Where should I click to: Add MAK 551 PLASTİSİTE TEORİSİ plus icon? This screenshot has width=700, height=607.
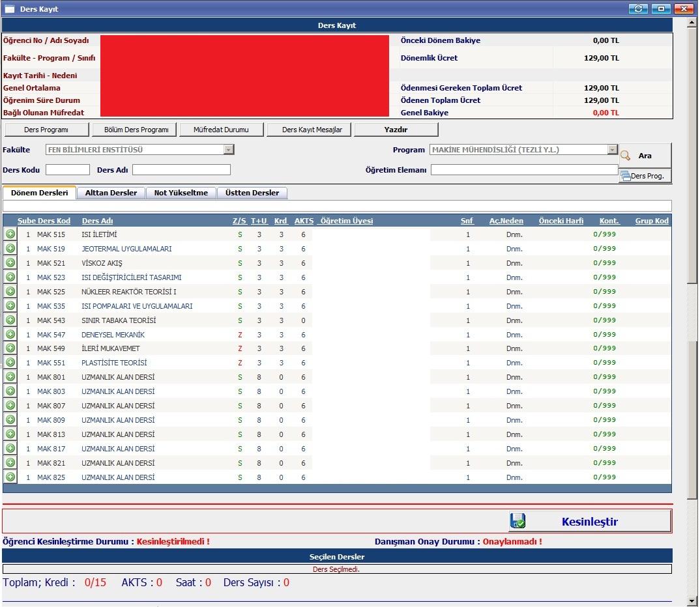[x=10, y=362]
